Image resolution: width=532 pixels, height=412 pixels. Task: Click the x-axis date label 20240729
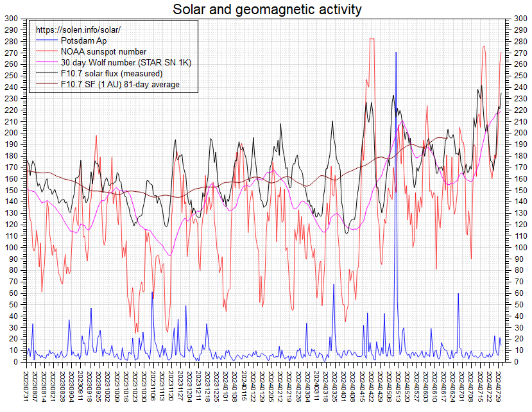pos(497,386)
